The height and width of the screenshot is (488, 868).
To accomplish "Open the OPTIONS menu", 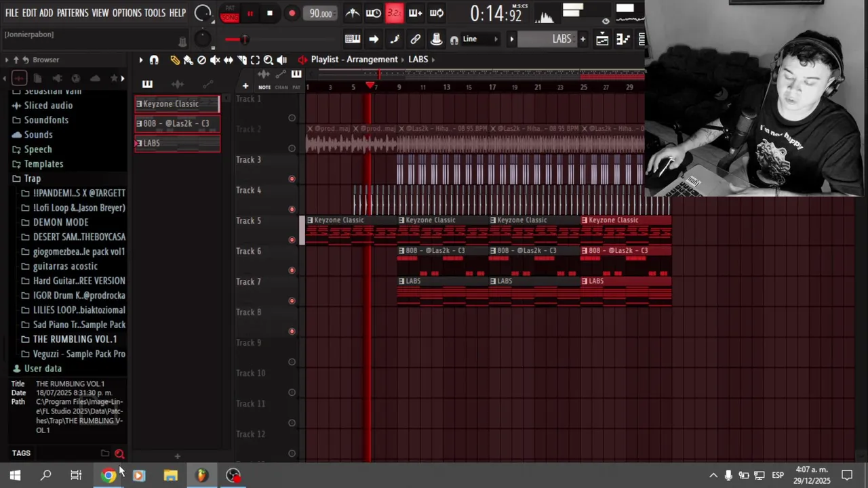I will click(x=127, y=13).
